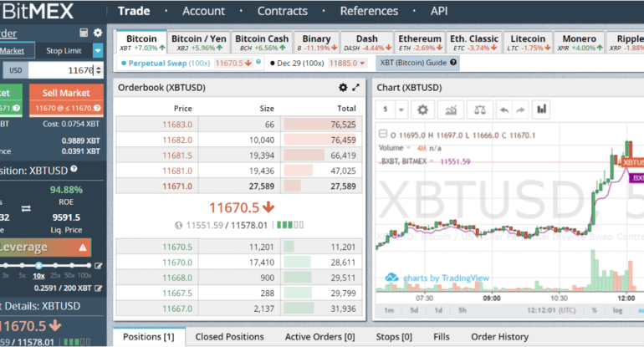Click the 50x leverage slider stop

[72, 265]
